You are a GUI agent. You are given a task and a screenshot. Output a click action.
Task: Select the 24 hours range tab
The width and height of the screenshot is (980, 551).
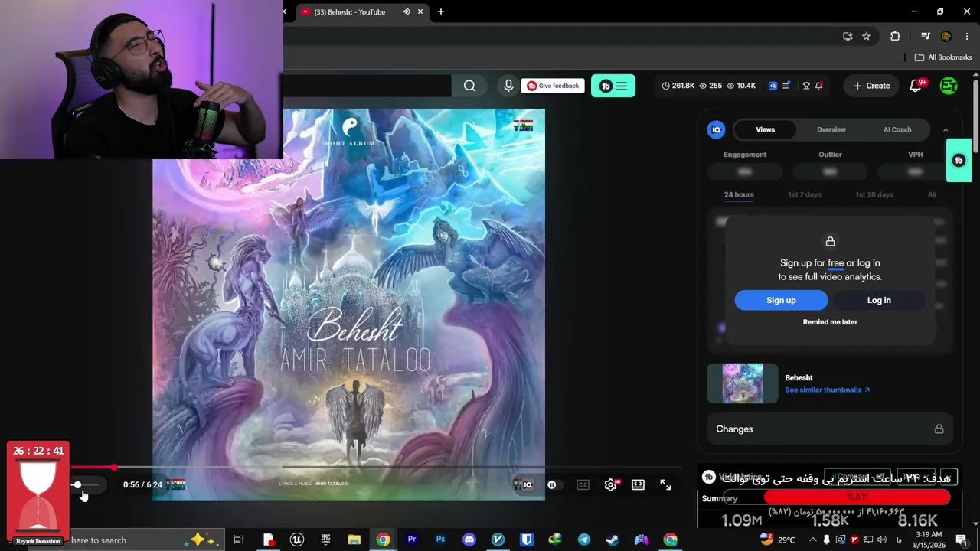(x=739, y=194)
